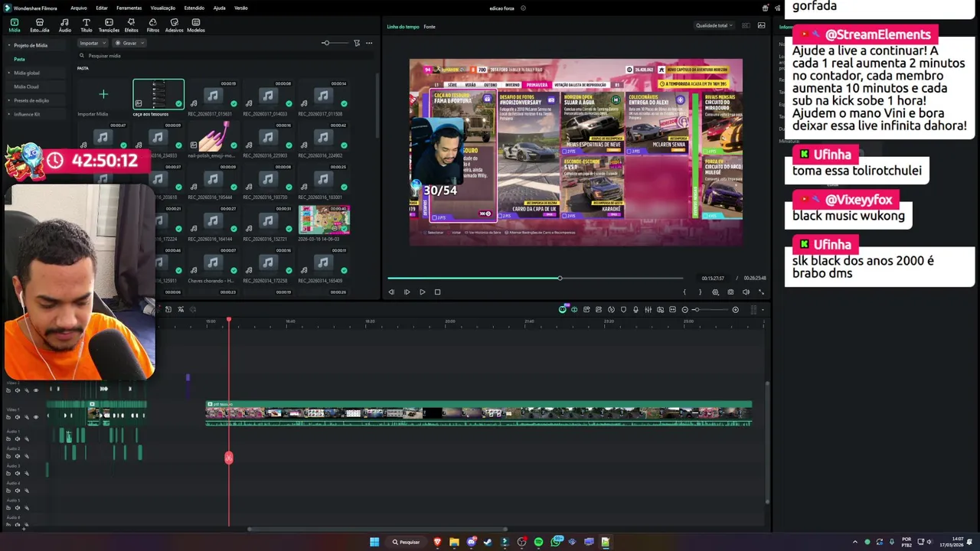Adjust the preview volume
The height and width of the screenshot is (551, 980).
(x=746, y=292)
